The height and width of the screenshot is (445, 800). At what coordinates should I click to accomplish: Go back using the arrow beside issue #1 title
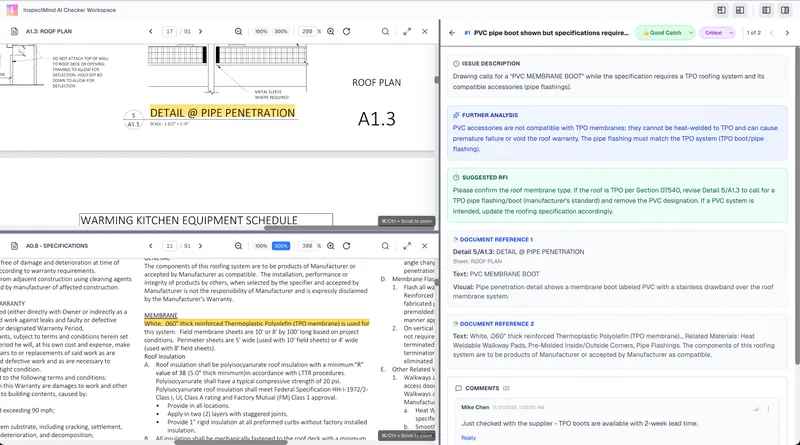coord(452,33)
